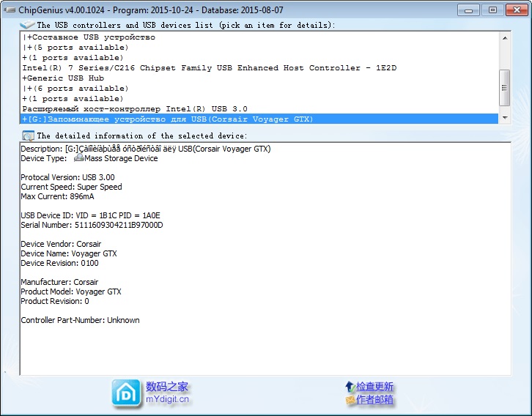Maximize the ChipGenius window

pos(492,10)
